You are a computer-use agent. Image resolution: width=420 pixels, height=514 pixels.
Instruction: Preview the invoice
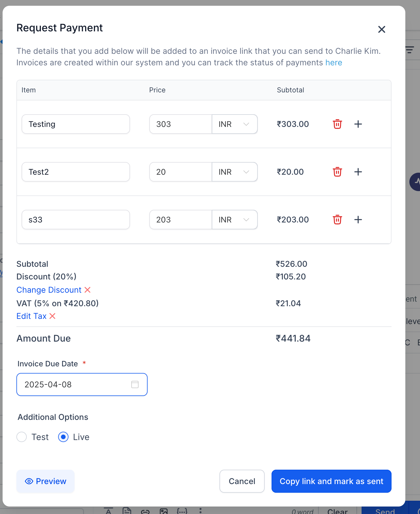click(45, 481)
